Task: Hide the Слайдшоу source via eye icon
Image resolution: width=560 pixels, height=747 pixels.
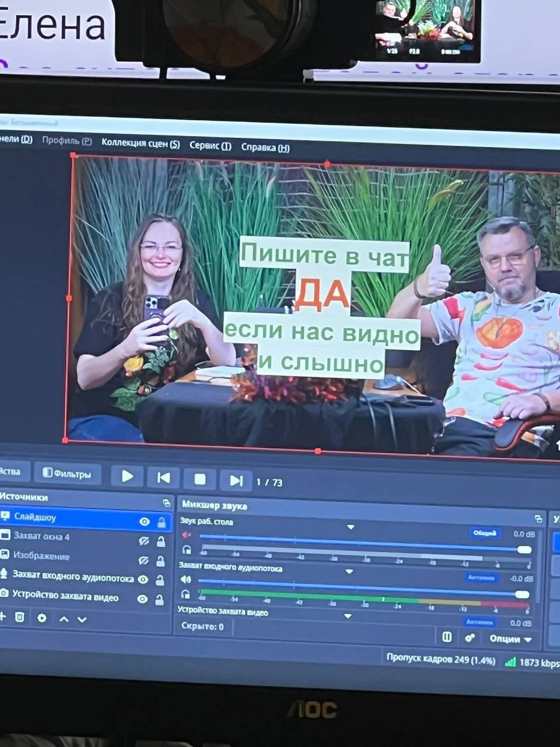Action: (144, 522)
